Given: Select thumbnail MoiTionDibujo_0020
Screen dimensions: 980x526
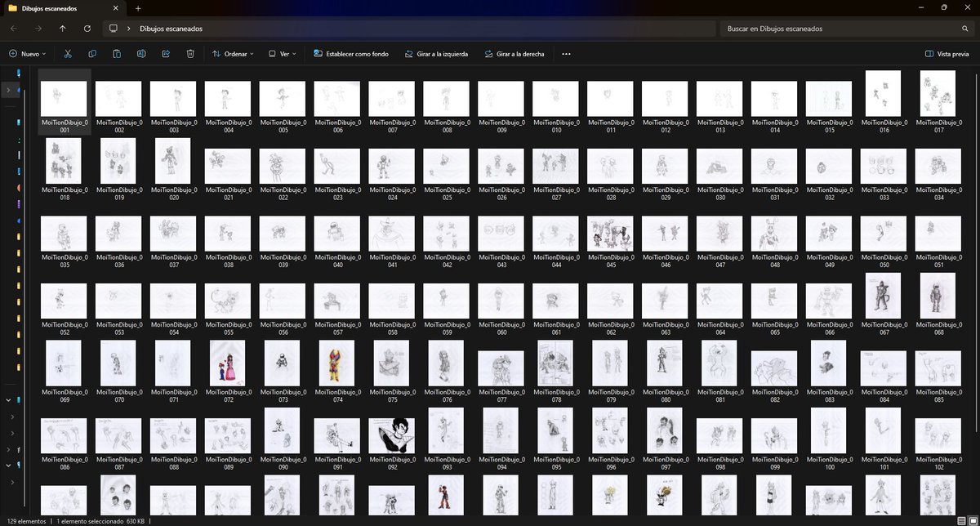Looking at the screenshot, I should (173, 161).
